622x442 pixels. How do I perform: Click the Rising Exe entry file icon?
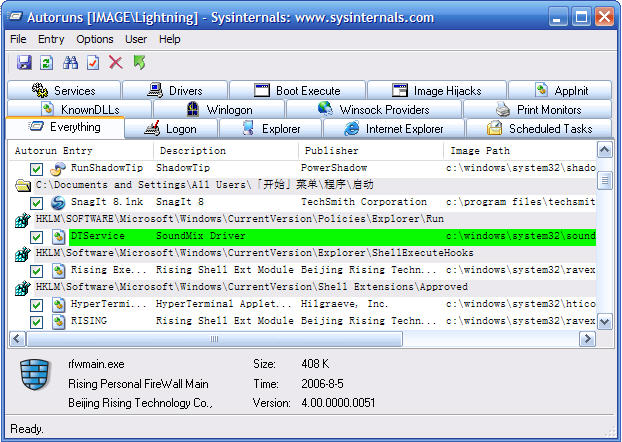[58, 271]
